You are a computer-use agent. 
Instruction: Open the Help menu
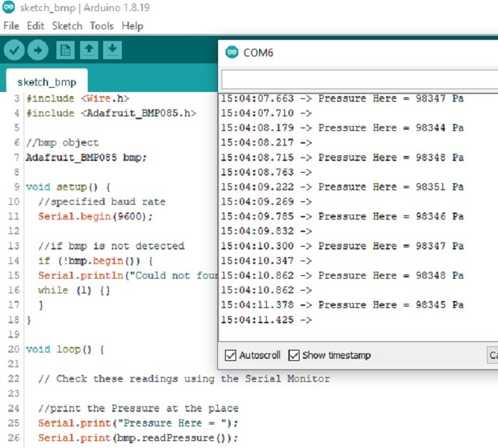point(132,26)
